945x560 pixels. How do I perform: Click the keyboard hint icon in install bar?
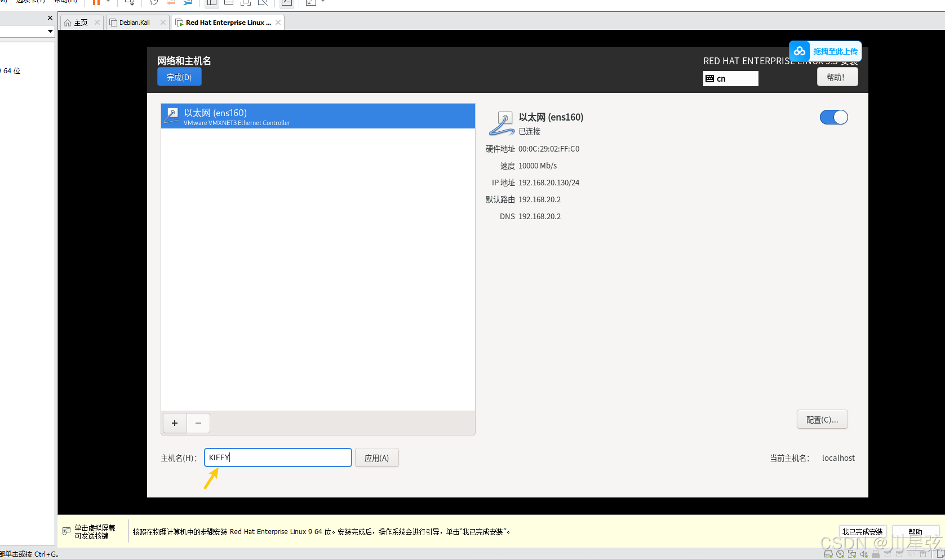click(66, 531)
